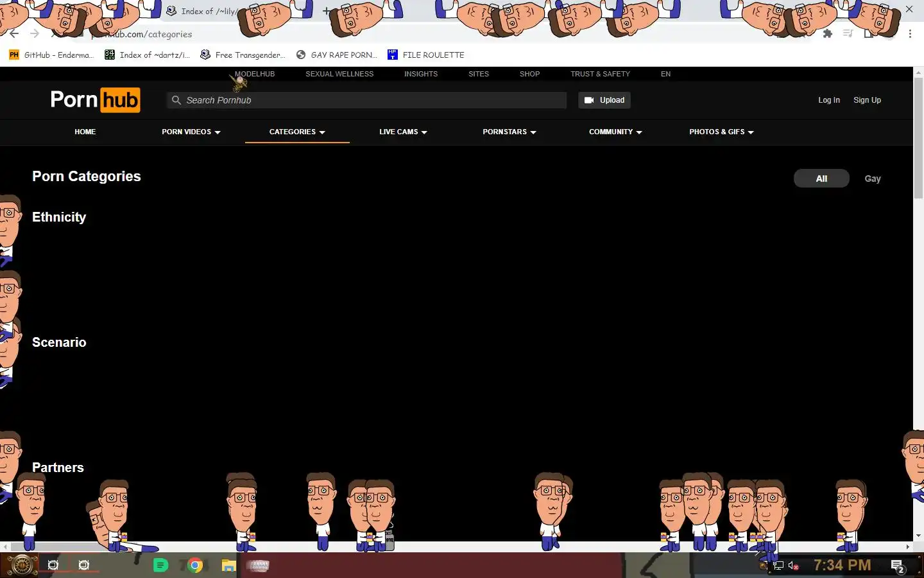
Task: Click the 'Porn Categories' heading
Action: pos(87,177)
